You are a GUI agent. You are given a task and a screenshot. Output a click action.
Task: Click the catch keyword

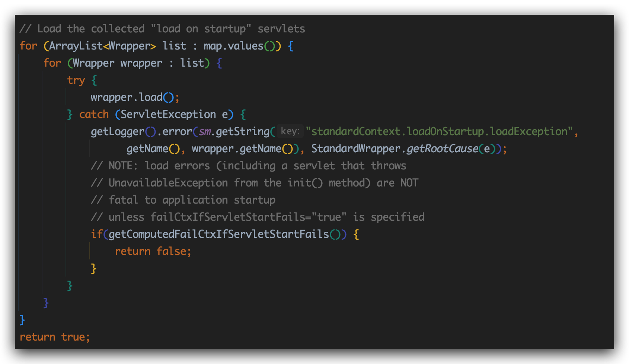pos(94,114)
